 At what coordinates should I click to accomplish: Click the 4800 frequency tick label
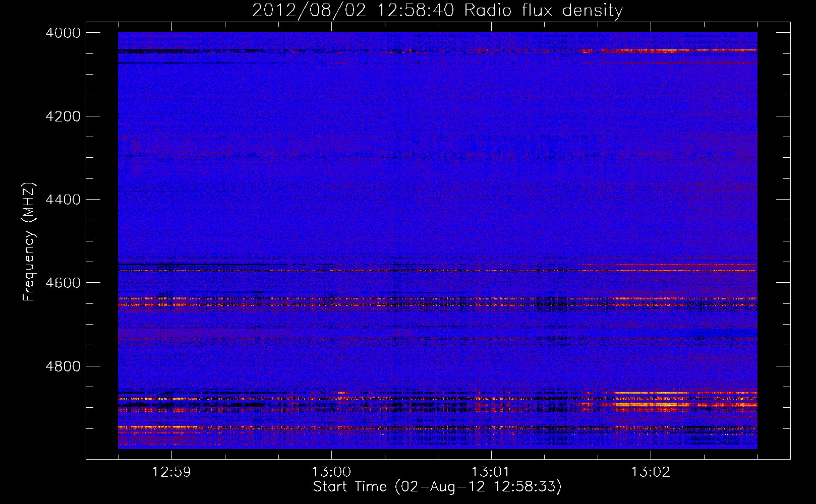coord(63,366)
